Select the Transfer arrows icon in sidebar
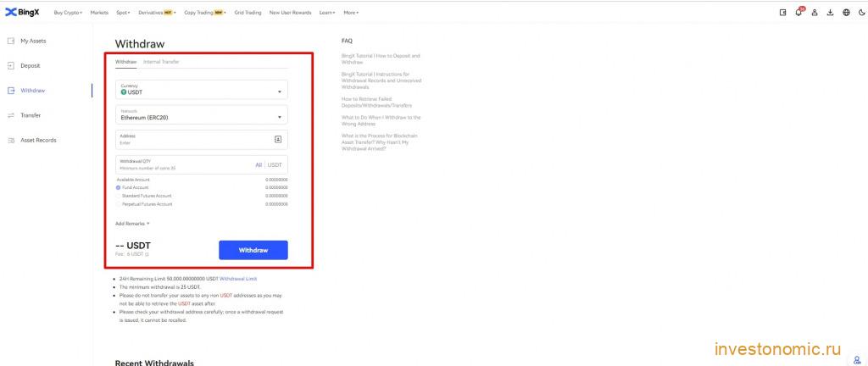Image resolution: width=868 pixels, height=366 pixels. [x=10, y=115]
